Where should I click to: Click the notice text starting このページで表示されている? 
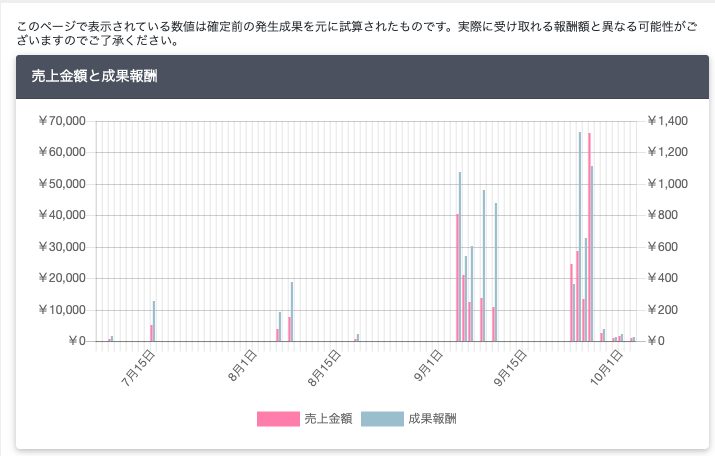tap(357, 33)
